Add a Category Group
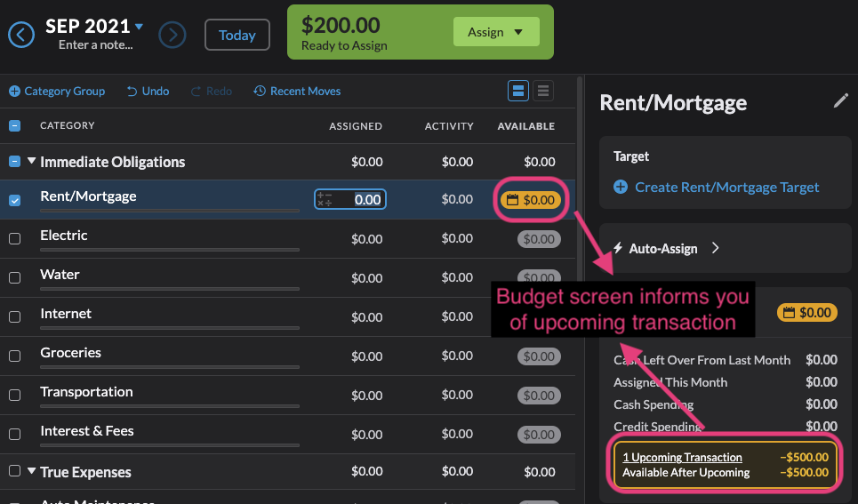 57,91
